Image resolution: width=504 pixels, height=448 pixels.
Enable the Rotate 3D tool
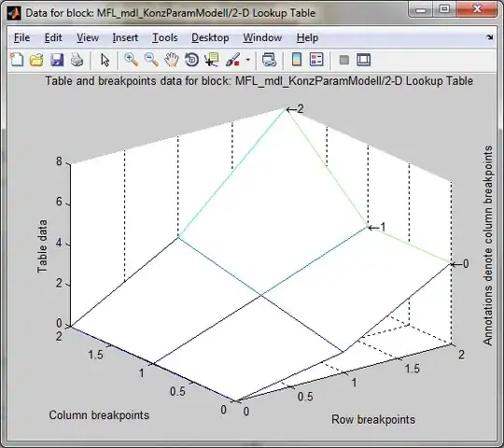191,60
